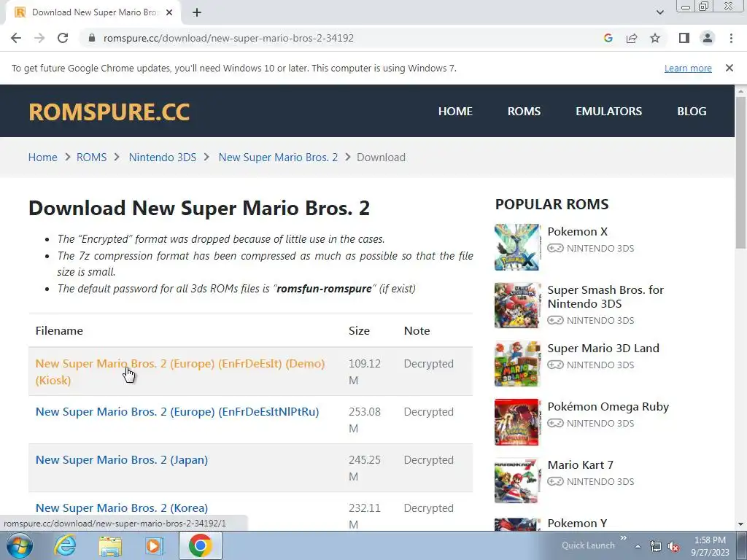Open the HOME menu item
The width and height of the screenshot is (747, 560).
tap(455, 111)
